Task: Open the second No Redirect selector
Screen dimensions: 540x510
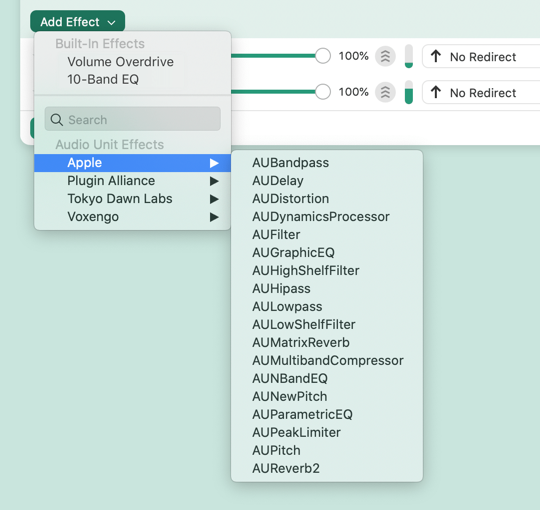Action: (x=481, y=93)
